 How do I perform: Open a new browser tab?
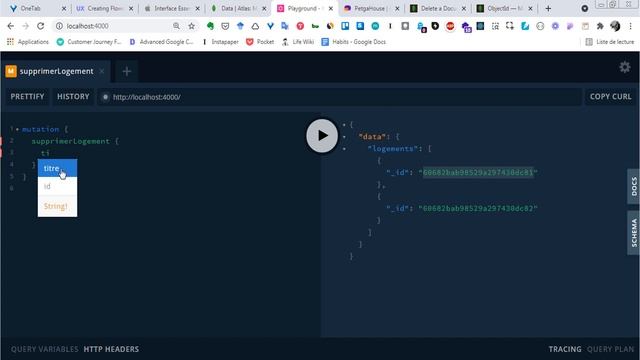[x=548, y=9]
